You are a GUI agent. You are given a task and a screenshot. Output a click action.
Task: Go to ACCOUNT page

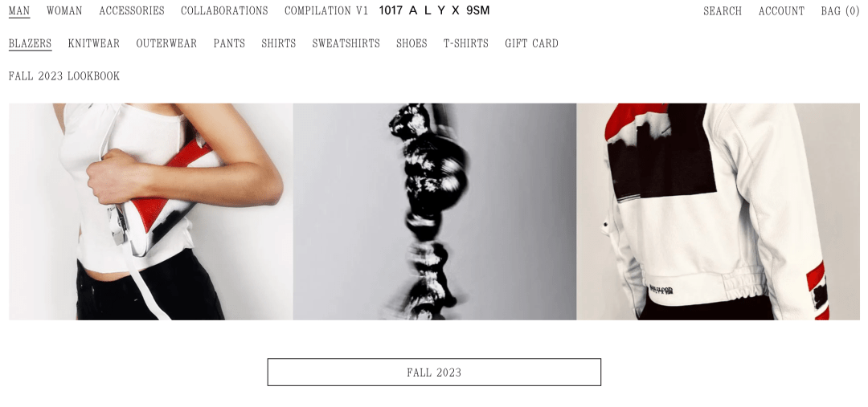[x=781, y=11]
